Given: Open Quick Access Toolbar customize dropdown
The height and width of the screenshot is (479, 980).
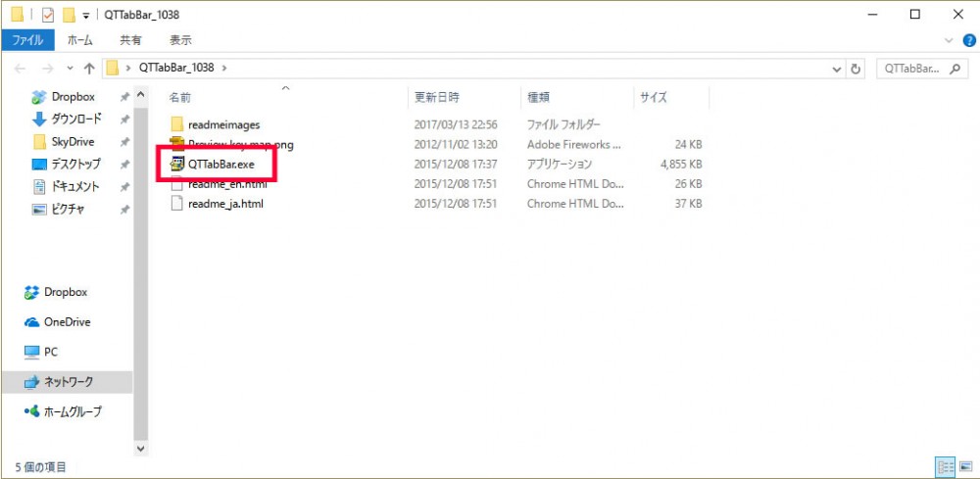Looking at the screenshot, I should 85,16.
